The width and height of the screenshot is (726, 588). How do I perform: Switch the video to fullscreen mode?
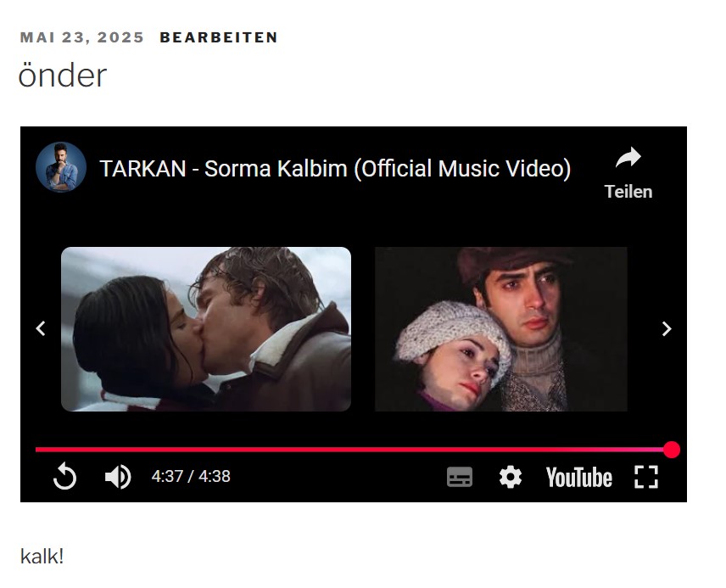pos(646,477)
